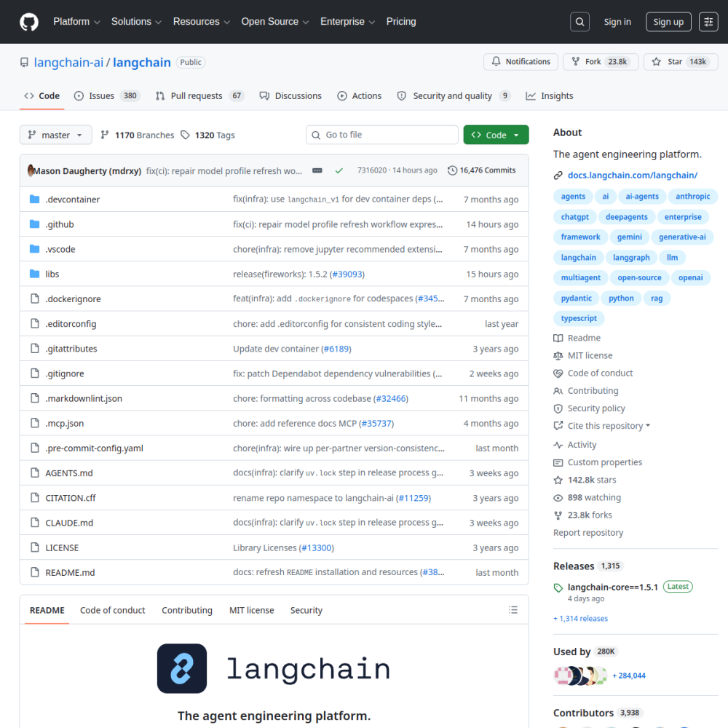
Task: Open the CLAUDE.md file
Action: (x=69, y=523)
